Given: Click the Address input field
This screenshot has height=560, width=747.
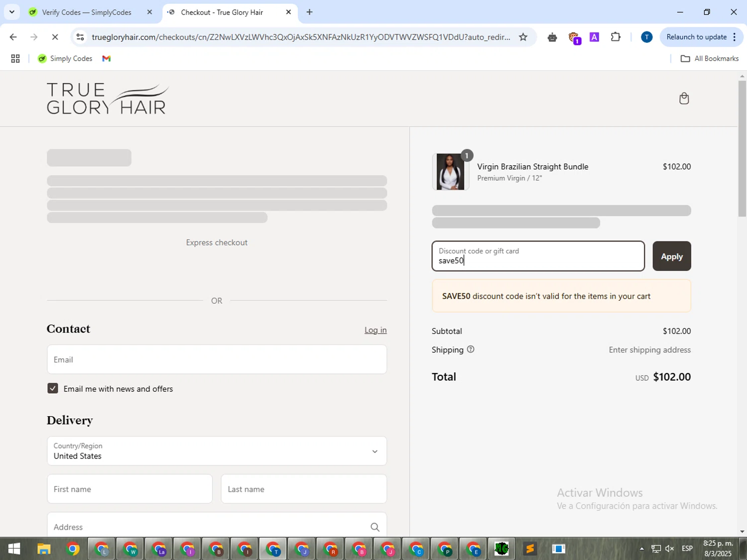Looking at the screenshot, I should (217, 525).
